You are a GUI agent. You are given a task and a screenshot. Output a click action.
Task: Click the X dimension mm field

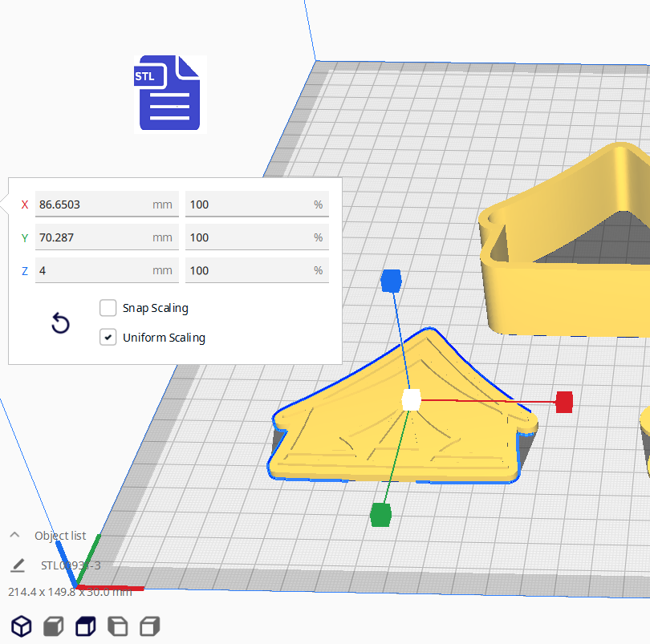92,205
